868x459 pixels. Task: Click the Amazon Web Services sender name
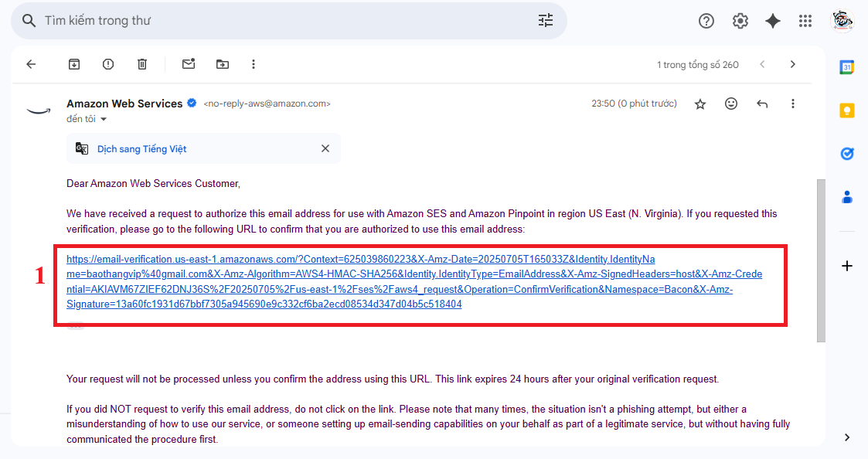[x=124, y=104]
